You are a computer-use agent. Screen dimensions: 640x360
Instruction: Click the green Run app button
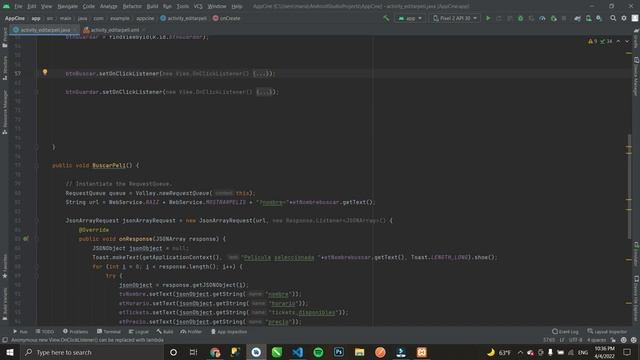click(488, 18)
